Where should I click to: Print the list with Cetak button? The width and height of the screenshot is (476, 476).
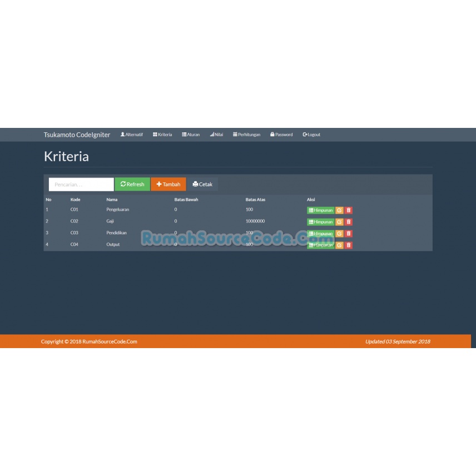202,184
